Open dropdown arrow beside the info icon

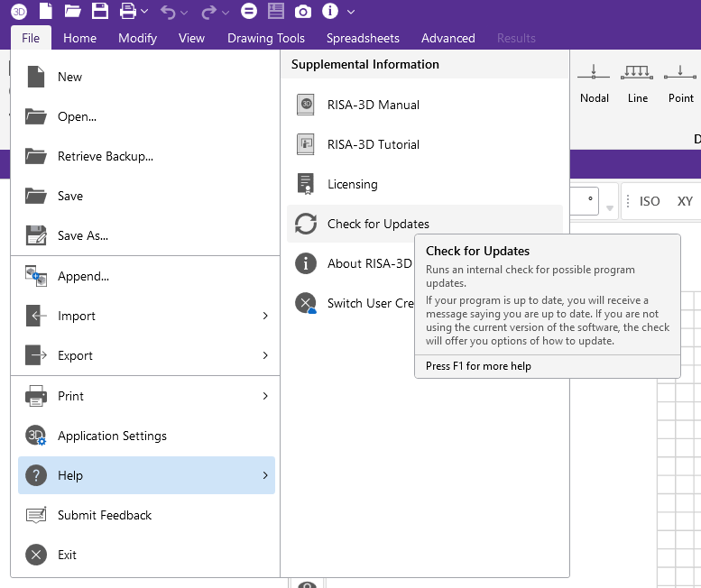tap(351, 12)
